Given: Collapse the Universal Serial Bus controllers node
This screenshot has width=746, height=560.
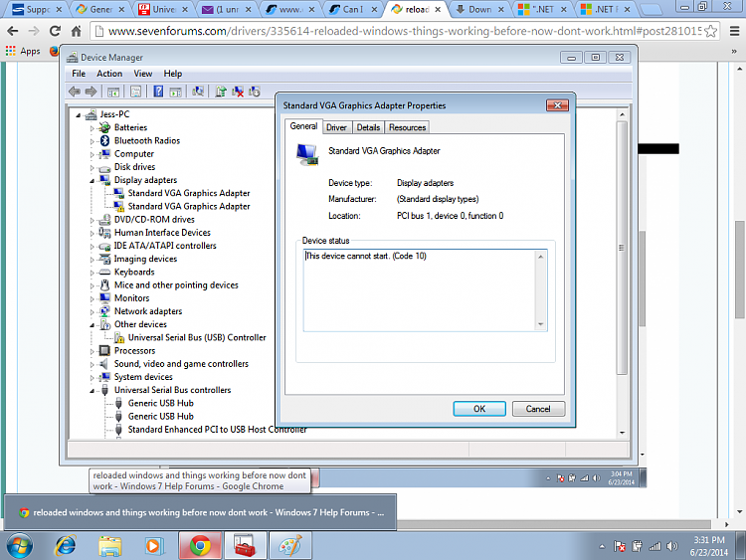Looking at the screenshot, I should coord(93,391).
